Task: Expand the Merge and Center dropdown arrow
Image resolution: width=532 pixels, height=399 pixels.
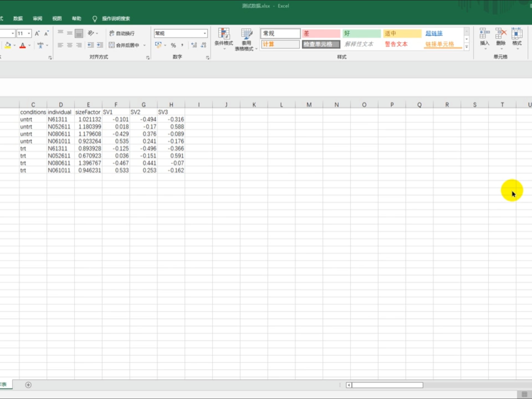Action: 144,45
